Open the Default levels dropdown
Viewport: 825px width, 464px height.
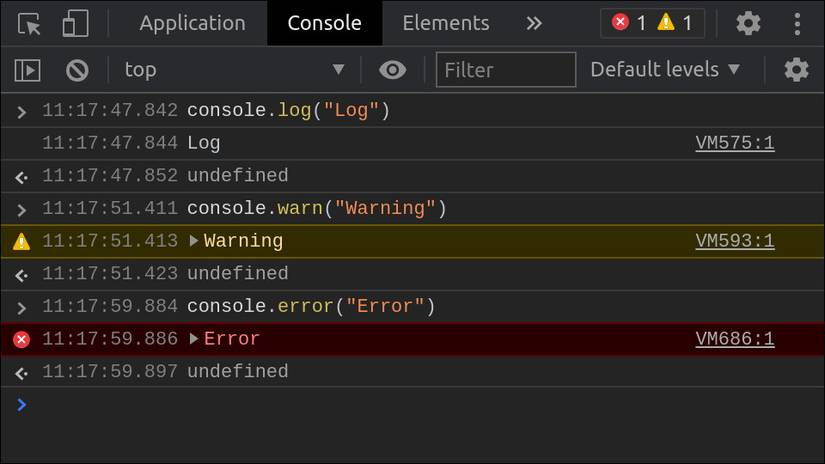[x=665, y=70]
